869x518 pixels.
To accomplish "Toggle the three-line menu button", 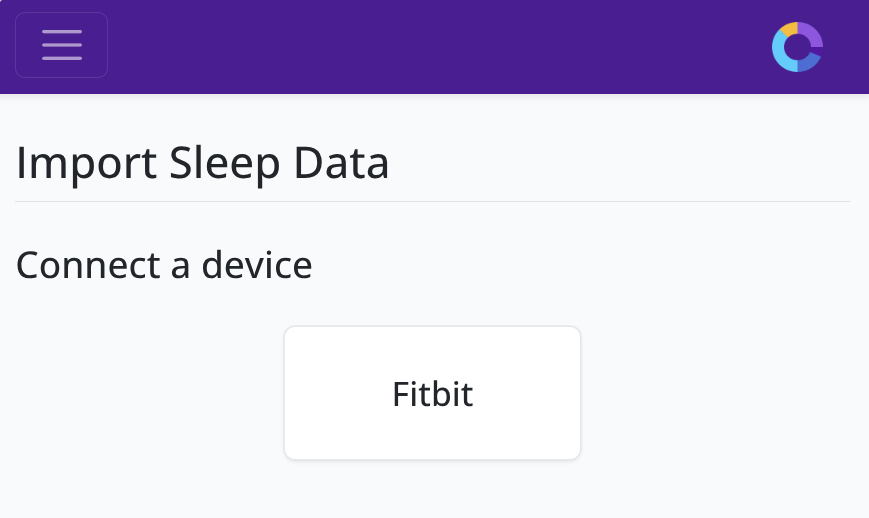I will point(61,45).
